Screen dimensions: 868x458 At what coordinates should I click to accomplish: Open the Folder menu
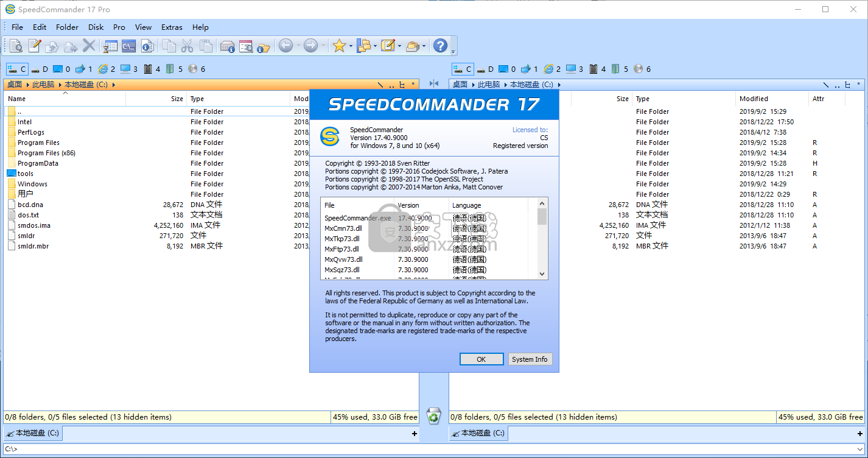[x=67, y=27]
